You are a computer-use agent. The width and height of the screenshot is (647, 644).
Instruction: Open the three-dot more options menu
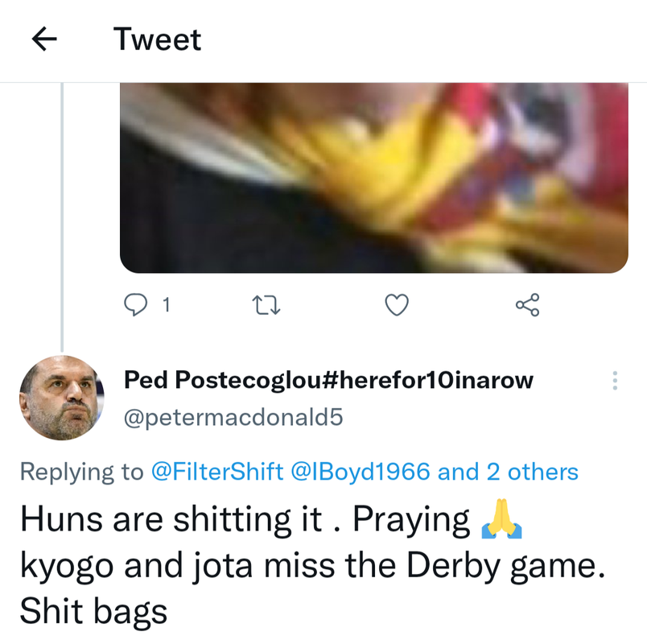[615, 381]
